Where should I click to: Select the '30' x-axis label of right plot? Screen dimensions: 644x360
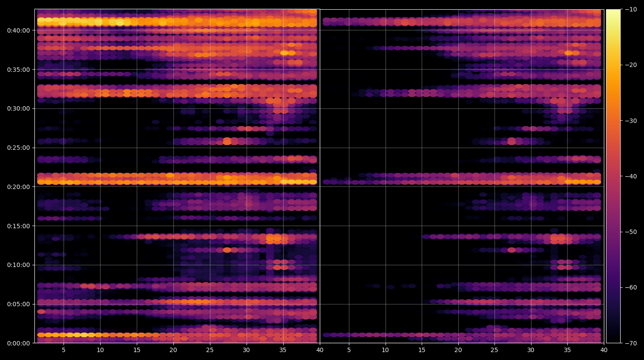pyautogui.click(x=531, y=350)
